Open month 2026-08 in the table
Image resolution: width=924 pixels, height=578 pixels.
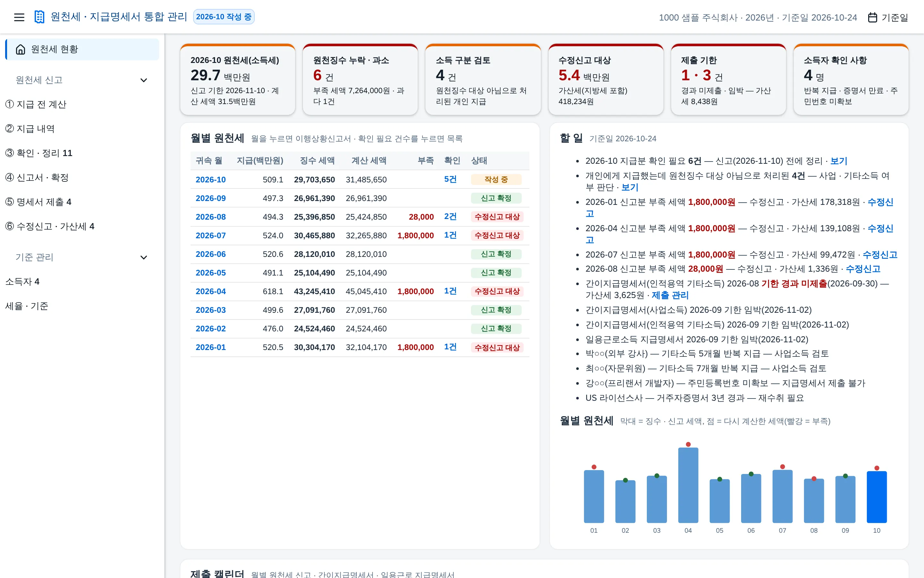pos(211,217)
